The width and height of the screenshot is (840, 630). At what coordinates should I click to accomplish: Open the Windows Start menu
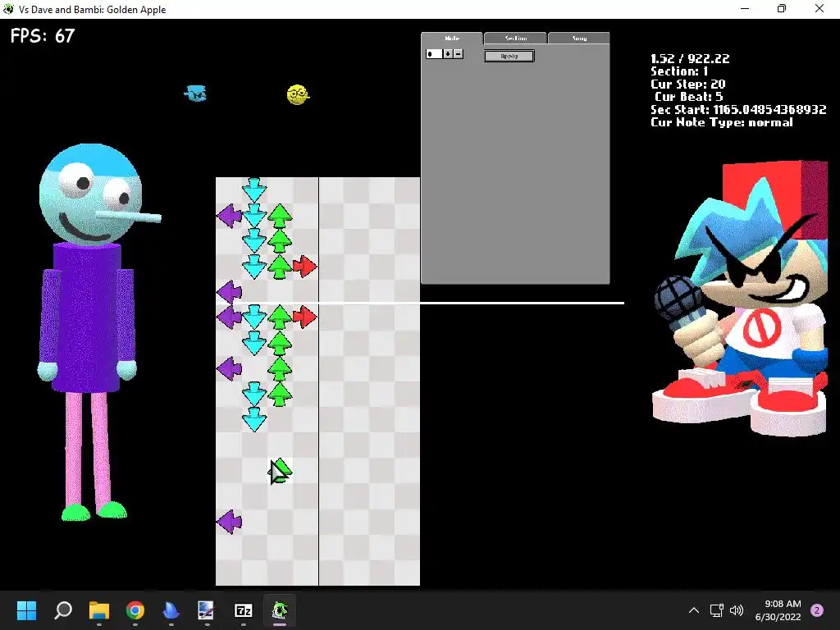[26, 610]
